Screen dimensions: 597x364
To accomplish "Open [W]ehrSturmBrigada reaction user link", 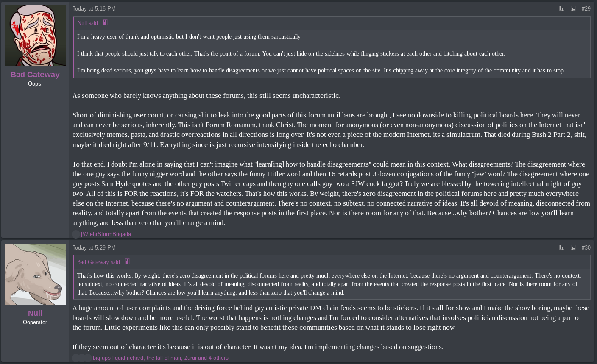I will [106, 234].
